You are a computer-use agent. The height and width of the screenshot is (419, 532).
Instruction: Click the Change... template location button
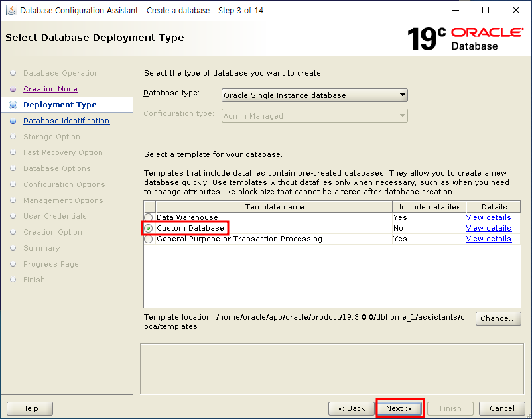498,318
